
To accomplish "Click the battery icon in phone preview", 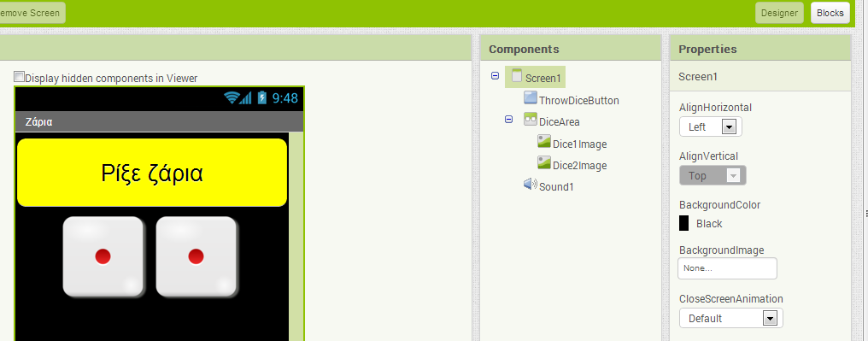I will (x=261, y=98).
